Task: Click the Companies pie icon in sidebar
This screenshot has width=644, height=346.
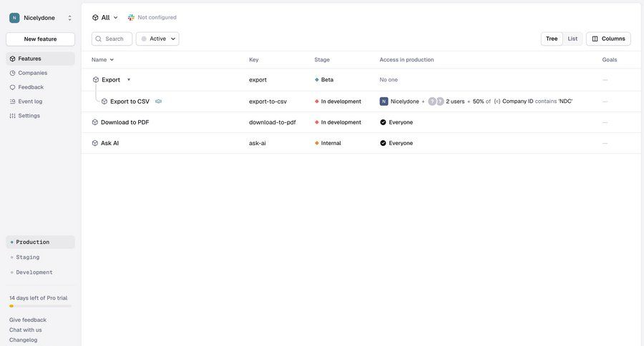Action: (x=12, y=73)
